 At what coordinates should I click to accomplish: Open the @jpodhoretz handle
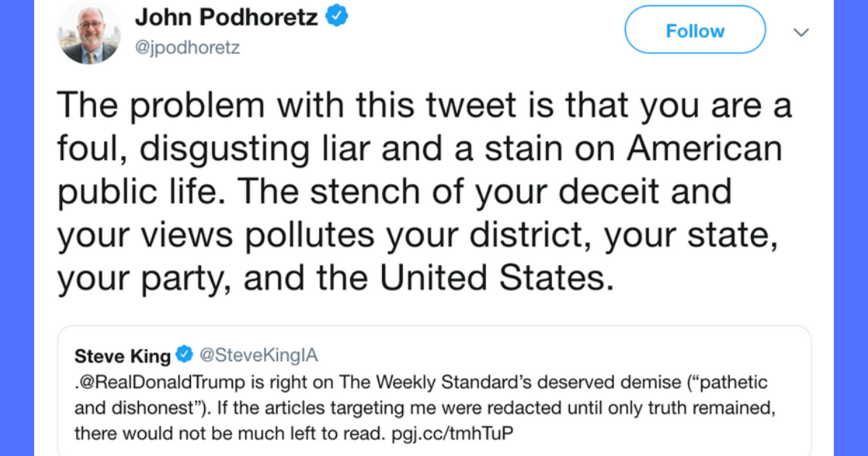point(187,48)
